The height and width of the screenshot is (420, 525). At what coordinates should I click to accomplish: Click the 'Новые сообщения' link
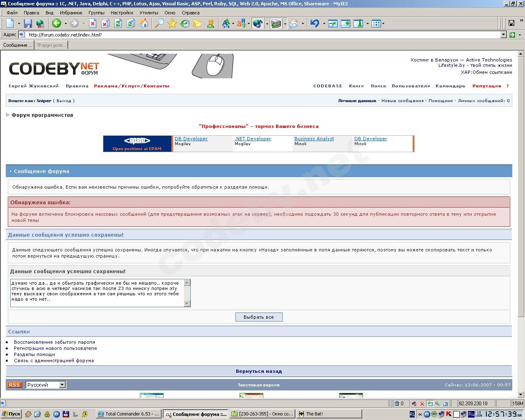click(x=402, y=100)
